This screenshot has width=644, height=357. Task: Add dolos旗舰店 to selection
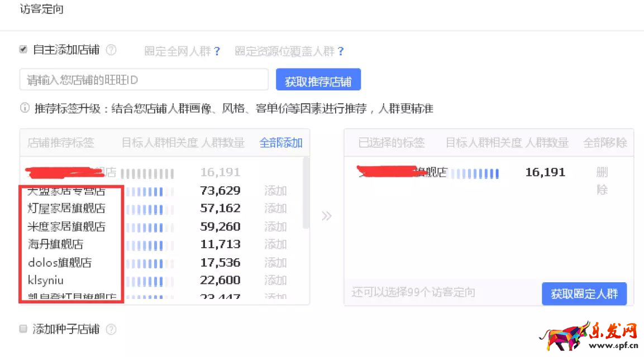(x=275, y=263)
